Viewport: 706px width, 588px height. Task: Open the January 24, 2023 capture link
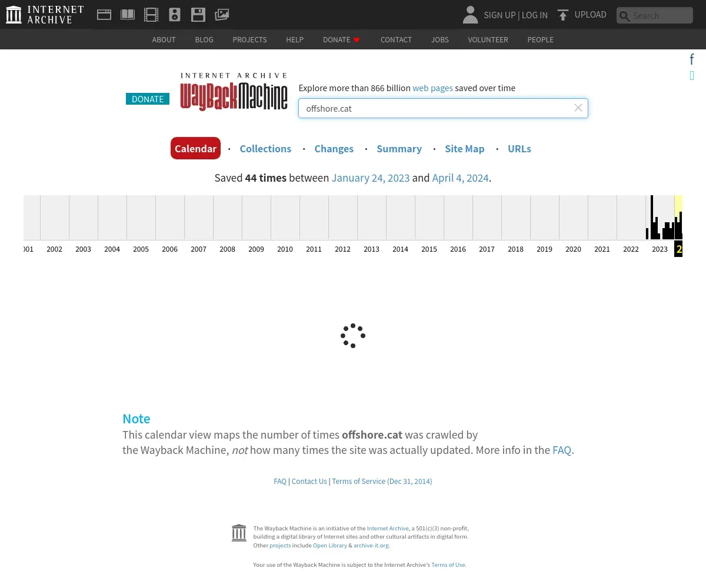coord(371,178)
